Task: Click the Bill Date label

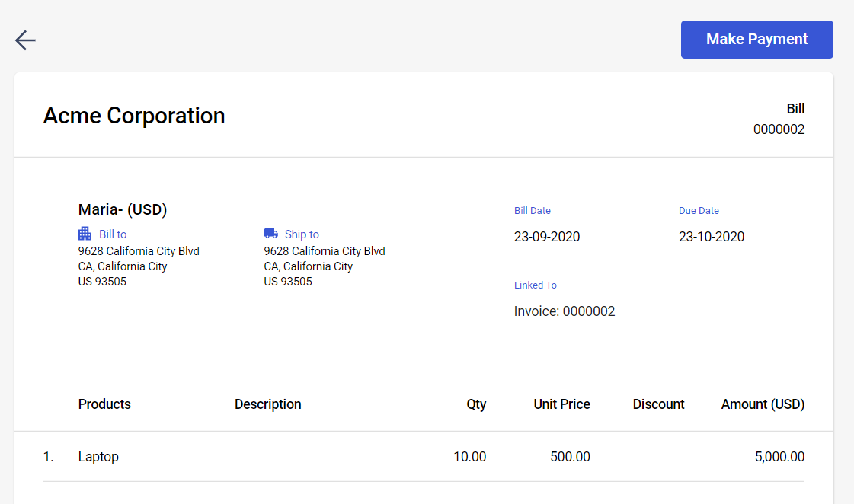Action: [532, 211]
